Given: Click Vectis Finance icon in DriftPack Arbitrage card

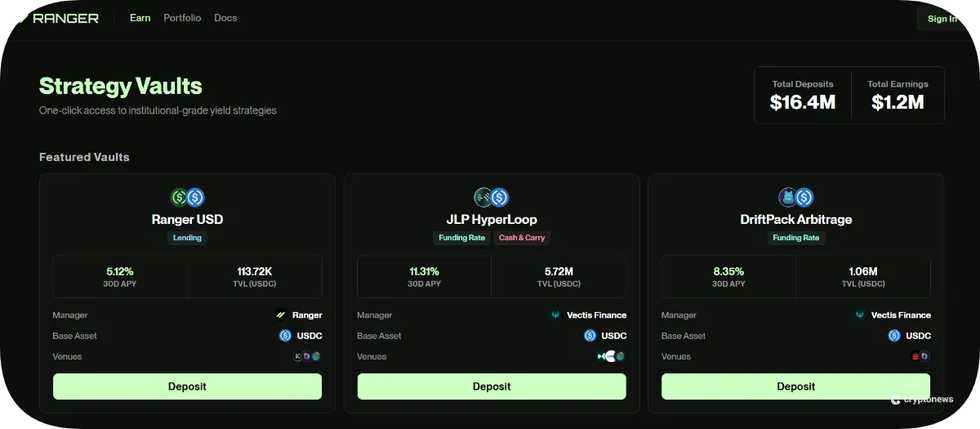Looking at the screenshot, I should click(x=860, y=315).
